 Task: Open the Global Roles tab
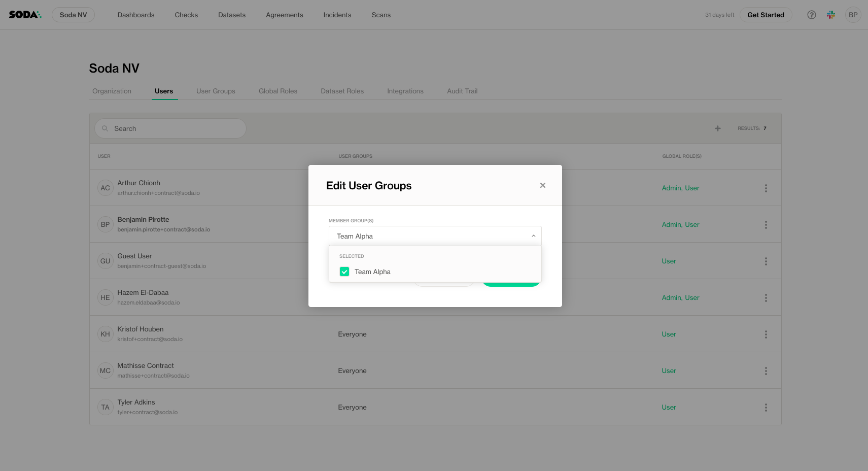coord(277,91)
